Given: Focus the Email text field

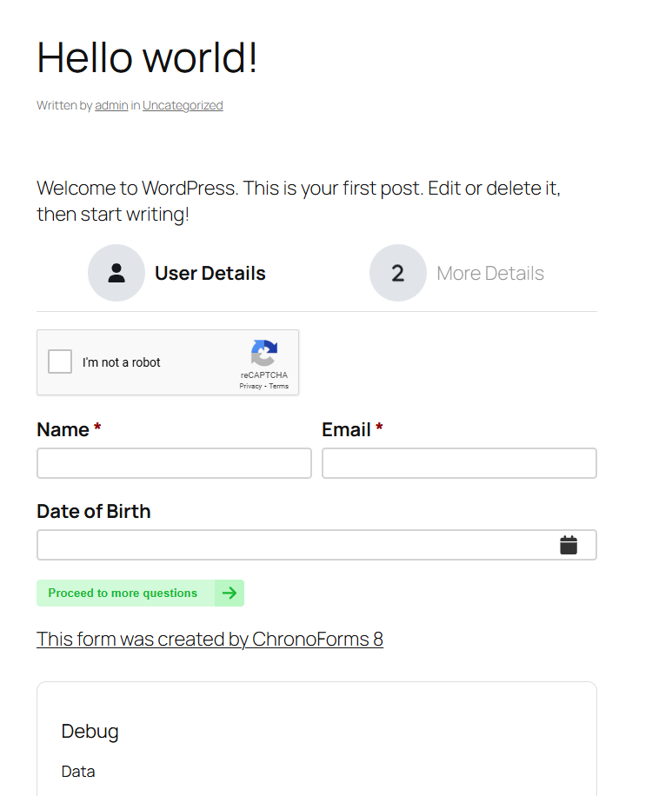Looking at the screenshot, I should [x=459, y=463].
